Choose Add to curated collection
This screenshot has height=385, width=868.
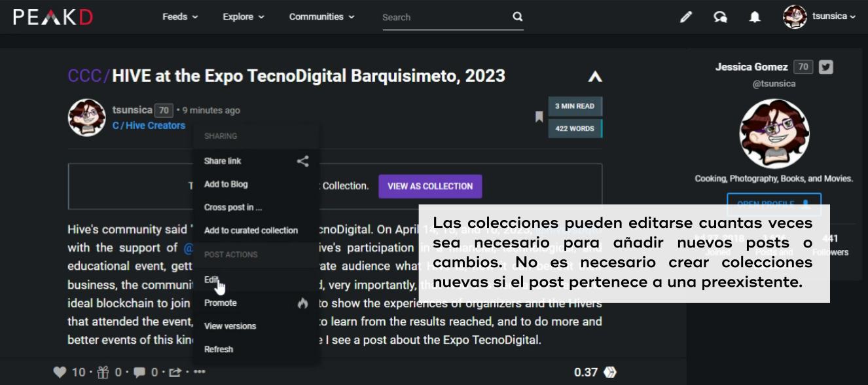click(x=251, y=230)
